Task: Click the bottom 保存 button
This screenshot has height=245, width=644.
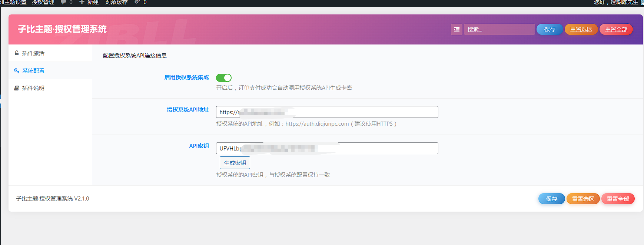Action: tap(551, 199)
